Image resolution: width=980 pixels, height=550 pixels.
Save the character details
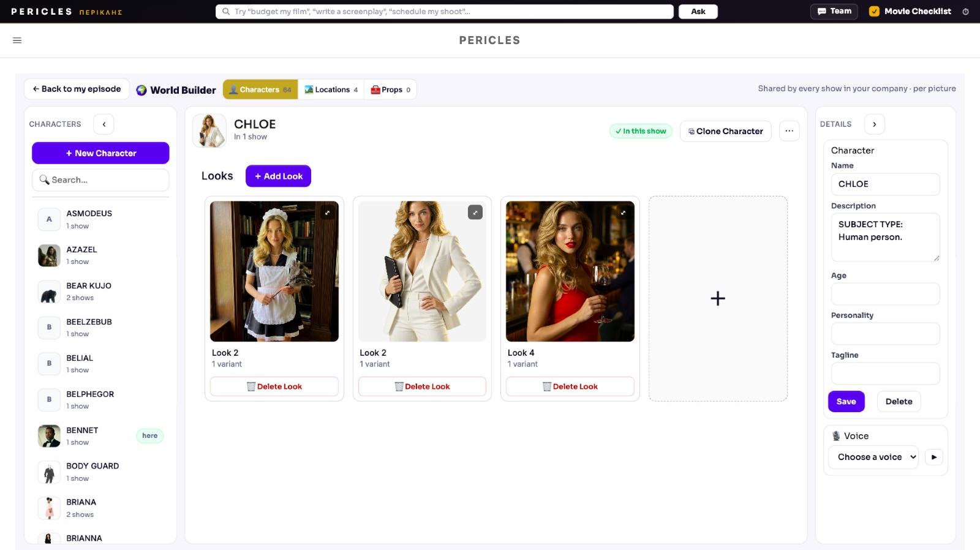[x=846, y=402]
